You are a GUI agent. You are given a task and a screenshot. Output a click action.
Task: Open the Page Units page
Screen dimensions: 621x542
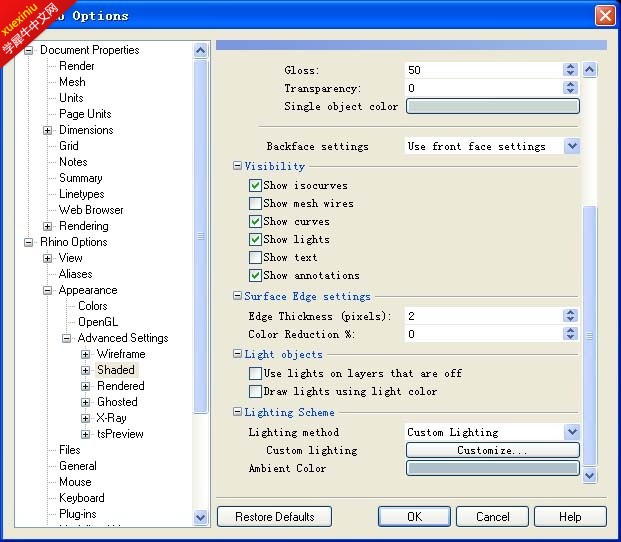(x=85, y=114)
